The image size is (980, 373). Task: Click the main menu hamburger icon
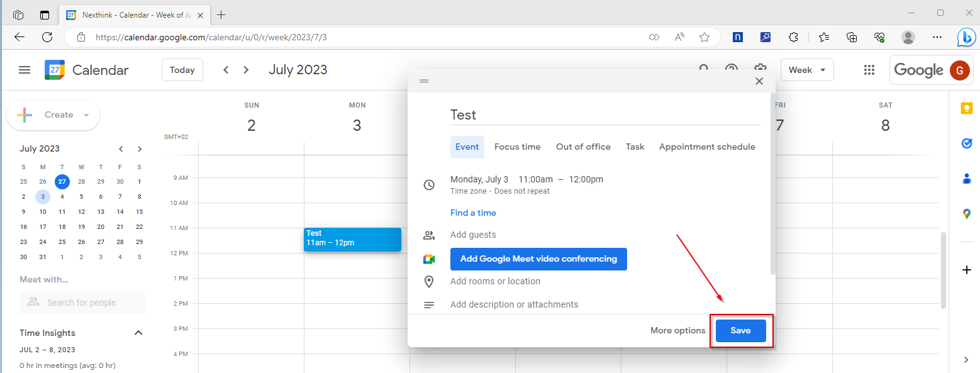[x=25, y=70]
